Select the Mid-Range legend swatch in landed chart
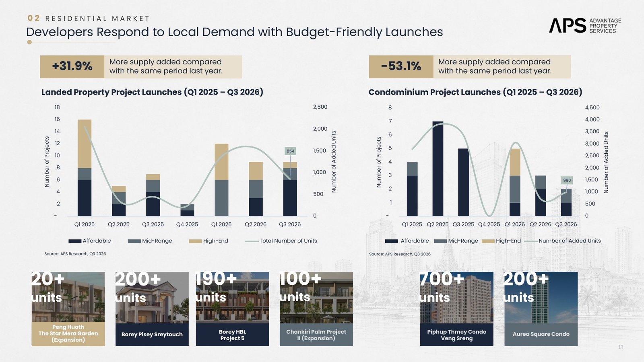The image size is (644, 362). [x=134, y=241]
